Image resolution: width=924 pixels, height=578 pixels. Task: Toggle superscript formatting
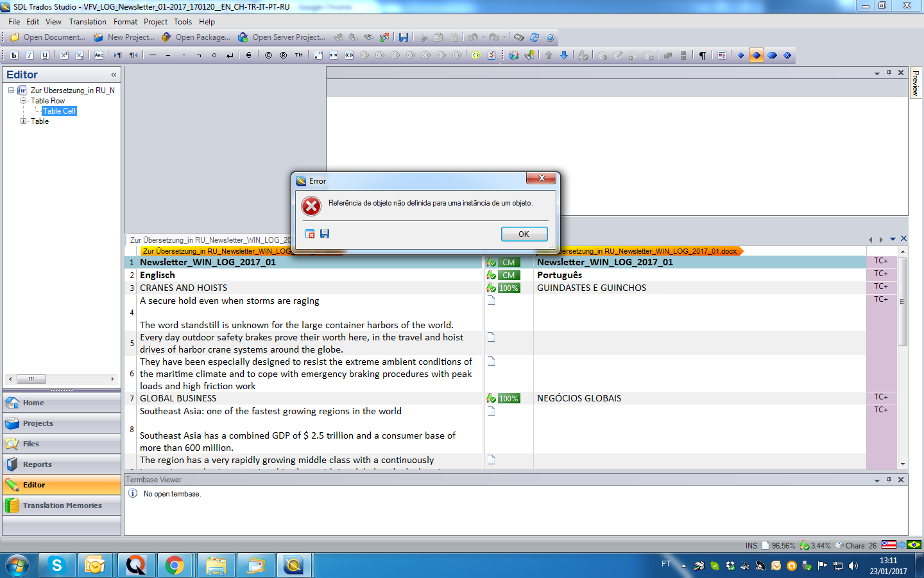point(64,55)
